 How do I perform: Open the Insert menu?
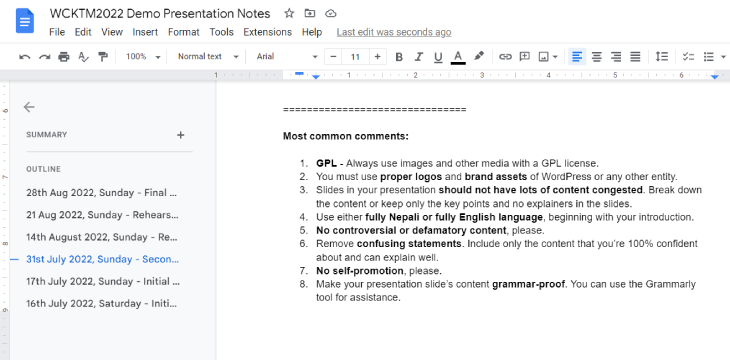click(145, 32)
